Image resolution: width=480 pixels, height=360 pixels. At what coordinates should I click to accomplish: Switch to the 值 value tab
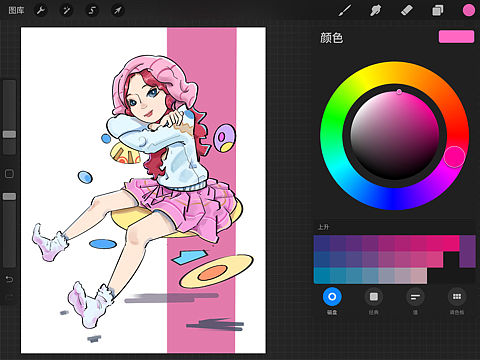pyautogui.click(x=415, y=300)
